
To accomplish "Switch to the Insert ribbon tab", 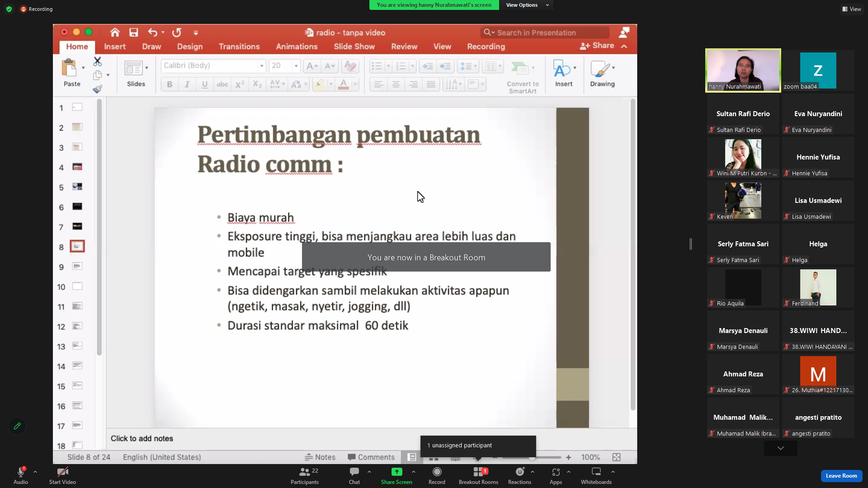I will tap(115, 47).
